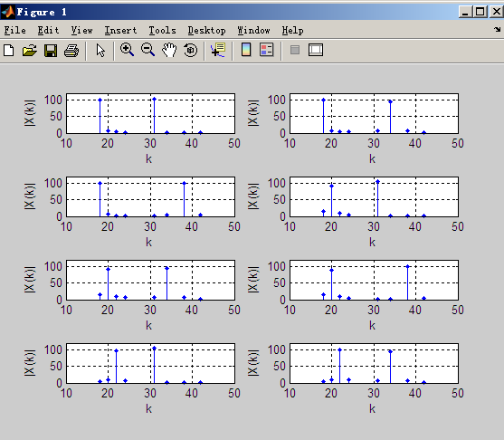Select the Edit Plot arrow tool

coord(100,51)
